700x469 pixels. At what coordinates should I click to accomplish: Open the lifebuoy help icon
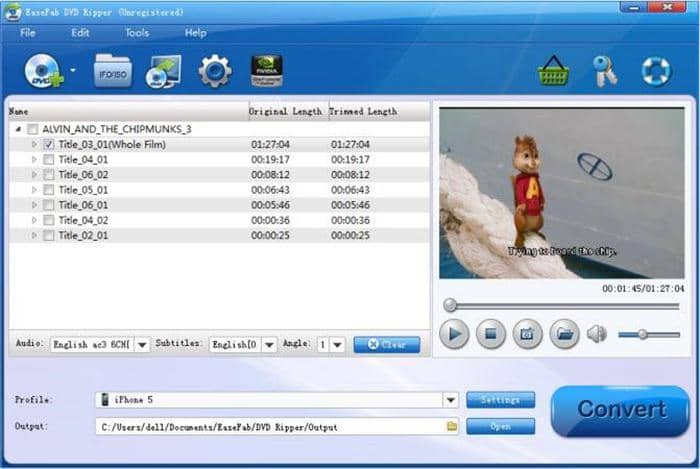tap(655, 71)
